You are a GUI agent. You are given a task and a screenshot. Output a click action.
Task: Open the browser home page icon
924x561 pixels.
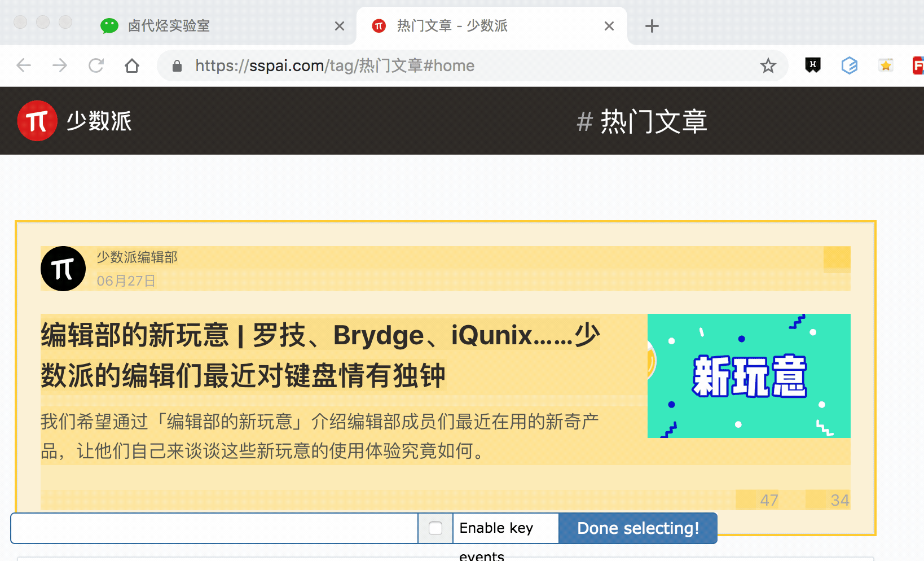point(132,65)
